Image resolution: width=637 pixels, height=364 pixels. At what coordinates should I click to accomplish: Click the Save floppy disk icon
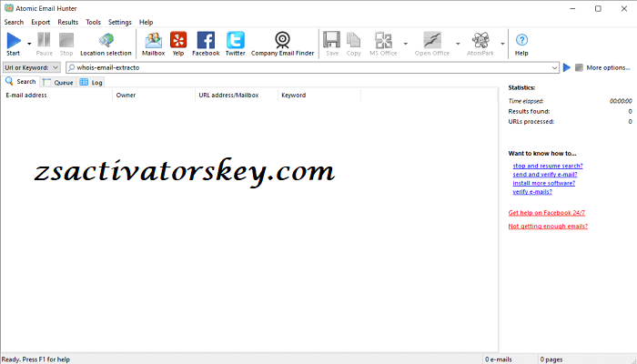331,40
